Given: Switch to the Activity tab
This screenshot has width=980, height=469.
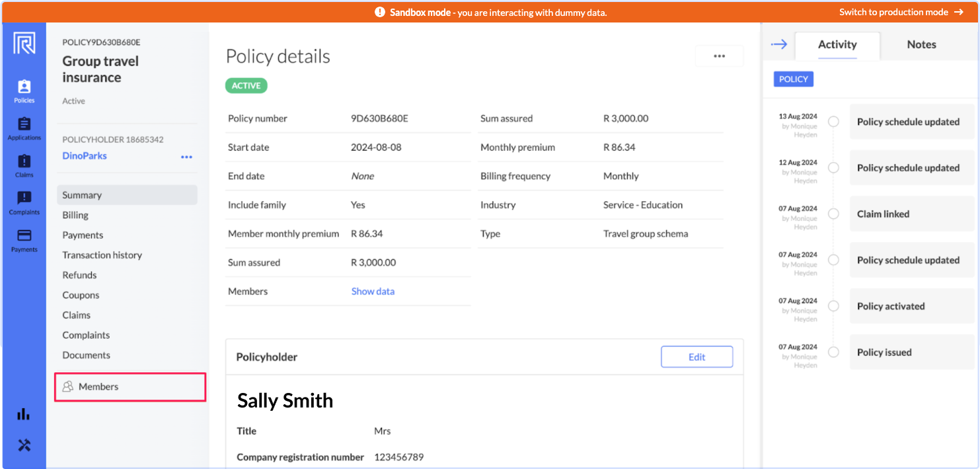Looking at the screenshot, I should (x=837, y=44).
